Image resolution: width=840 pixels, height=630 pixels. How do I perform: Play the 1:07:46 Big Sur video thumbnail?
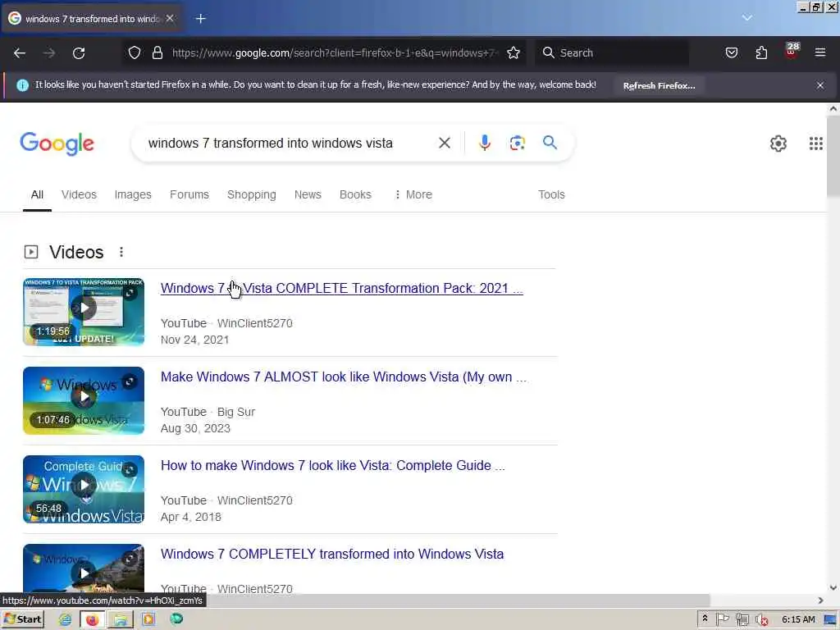(x=84, y=400)
